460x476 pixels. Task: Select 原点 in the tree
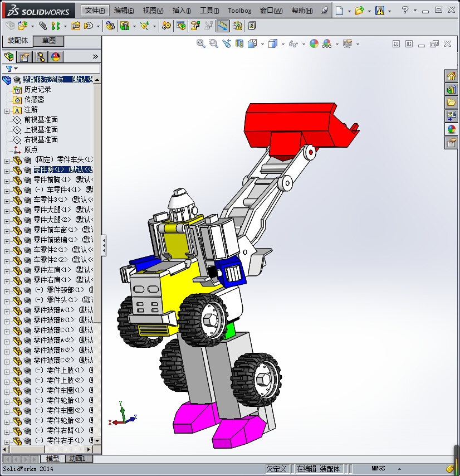tap(31, 150)
